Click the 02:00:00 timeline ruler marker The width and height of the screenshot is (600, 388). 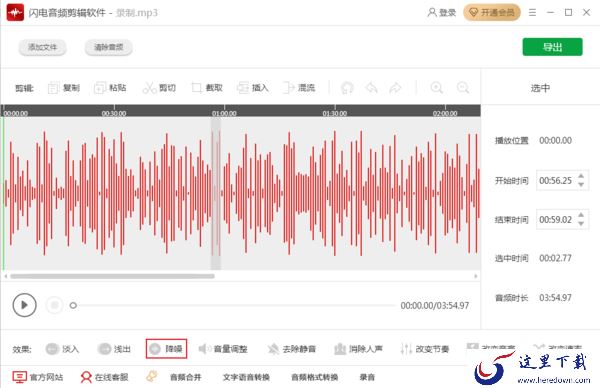(x=445, y=114)
